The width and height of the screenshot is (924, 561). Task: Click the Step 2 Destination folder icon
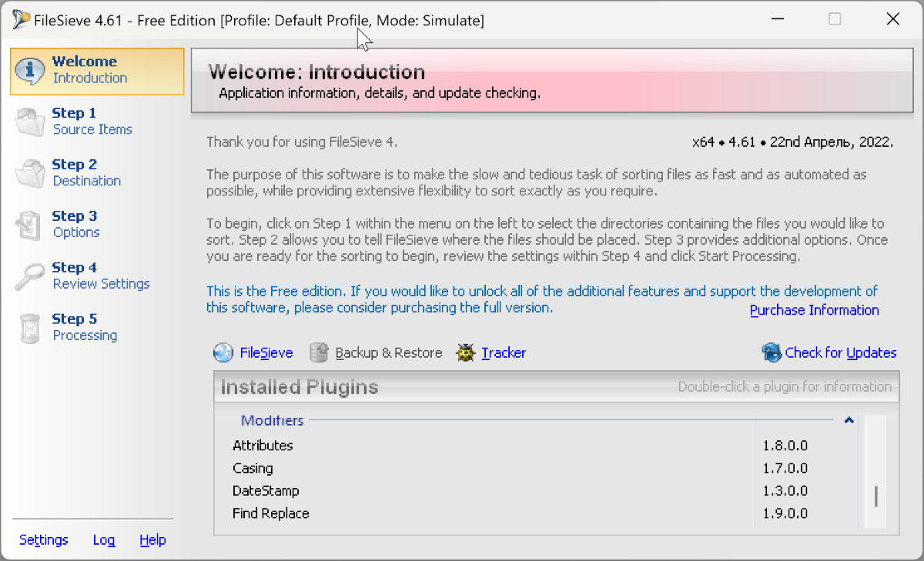click(x=31, y=174)
